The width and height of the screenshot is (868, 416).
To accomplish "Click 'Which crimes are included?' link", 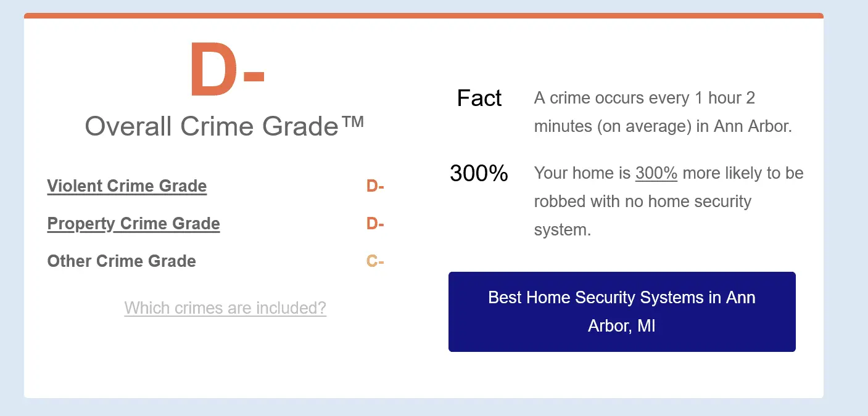I will 225,308.
